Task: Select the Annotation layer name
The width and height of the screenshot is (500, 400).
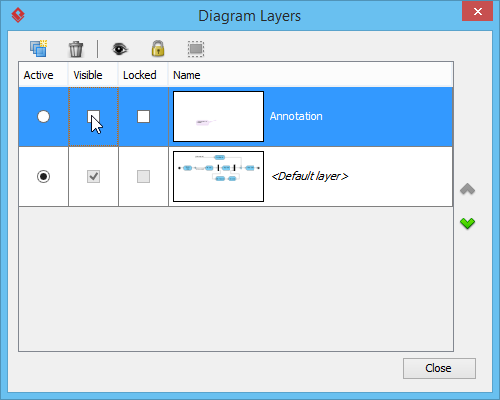Action: point(296,116)
